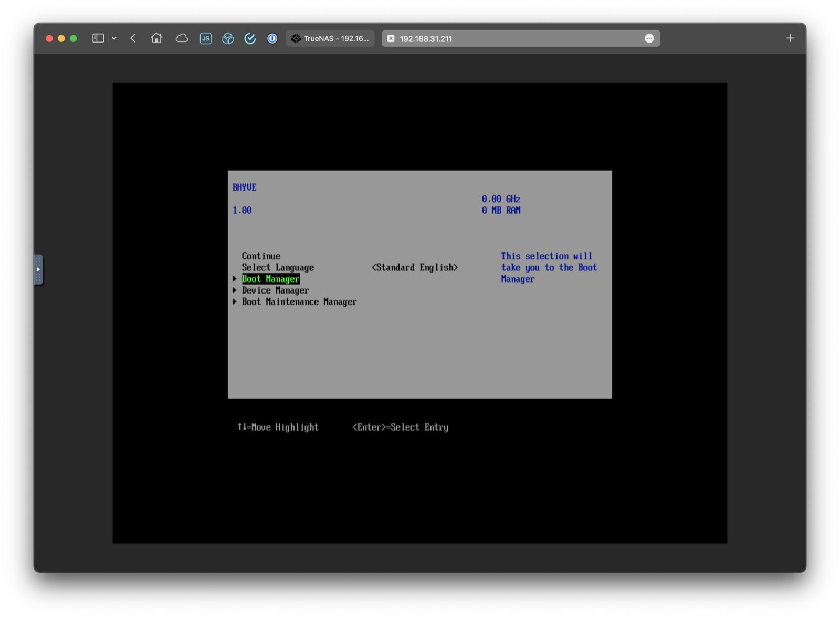Open the website settings ellipsis icon
Viewport: 840px width, 617px height.
(649, 38)
